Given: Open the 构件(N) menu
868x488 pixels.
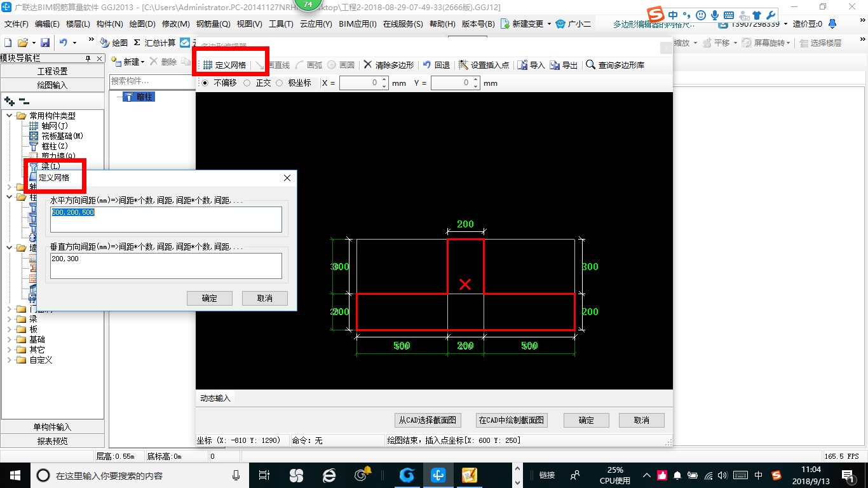Looking at the screenshot, I should pyautogui.click(x=109, y=24).
